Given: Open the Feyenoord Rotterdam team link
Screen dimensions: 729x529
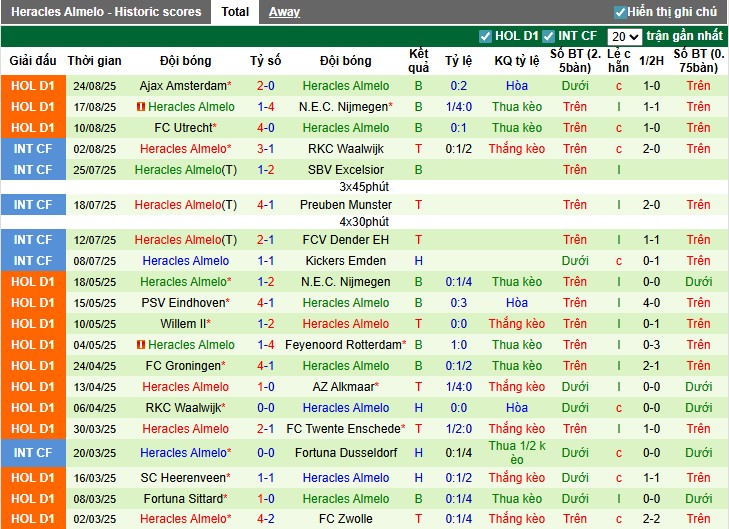Looking at the screenshot, I should pyautogui.click(x=343, y=345).
